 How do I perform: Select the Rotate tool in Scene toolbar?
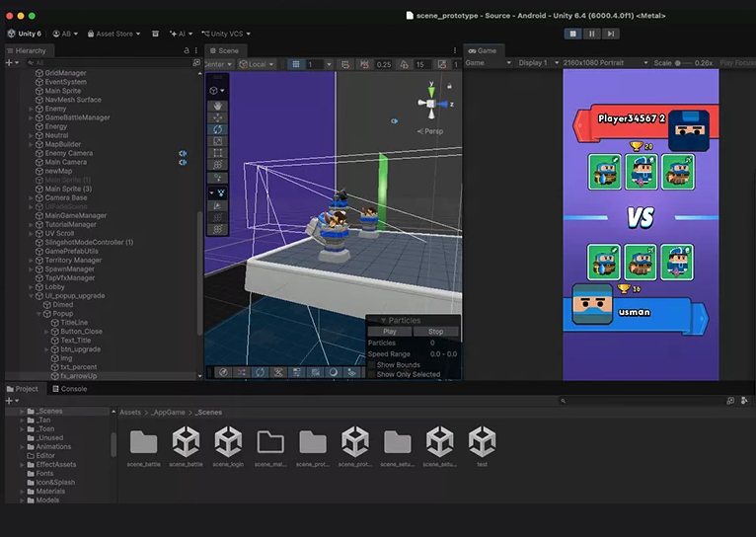tap(217, 129)
